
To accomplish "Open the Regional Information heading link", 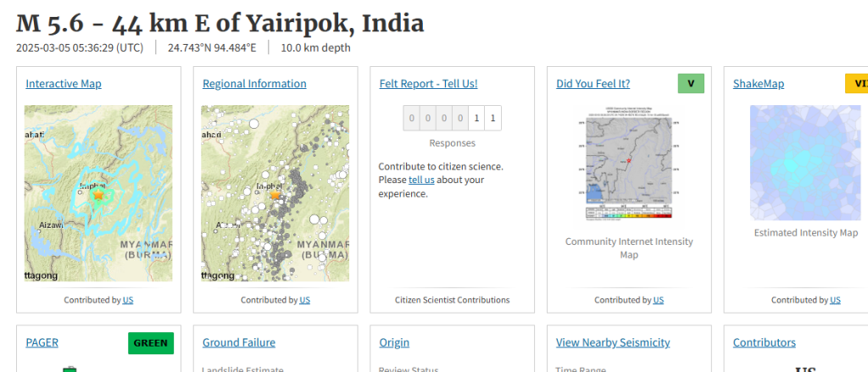I will coord(254,84).
